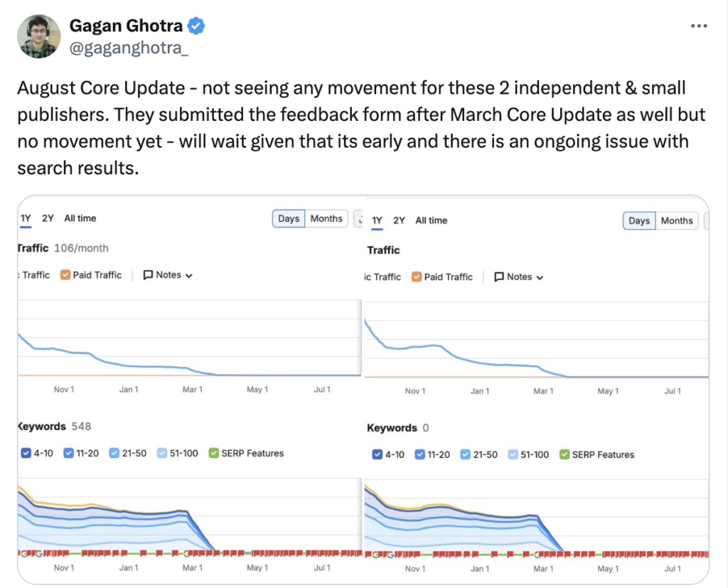Click the Gagan Ghotra display name

tap(126, 26)
